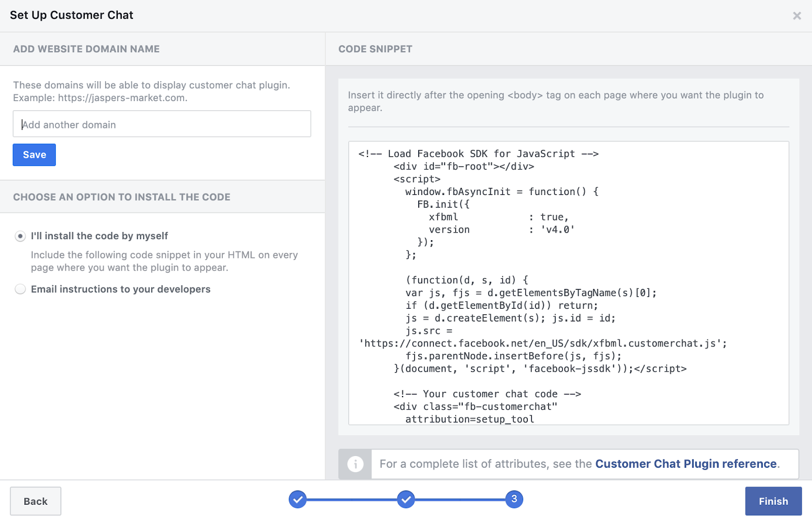Click the "ADD WEBSITE DOMAIN NAME" heading

point(86,49)
